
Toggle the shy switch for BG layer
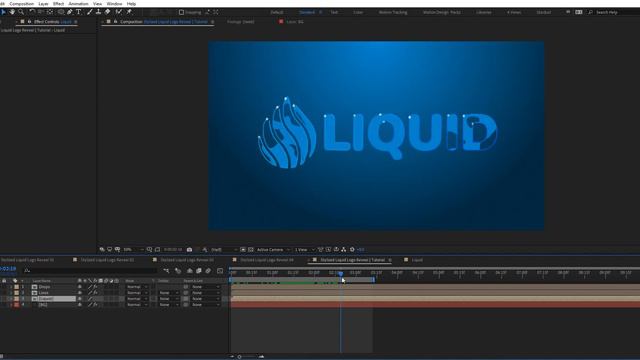80,304
